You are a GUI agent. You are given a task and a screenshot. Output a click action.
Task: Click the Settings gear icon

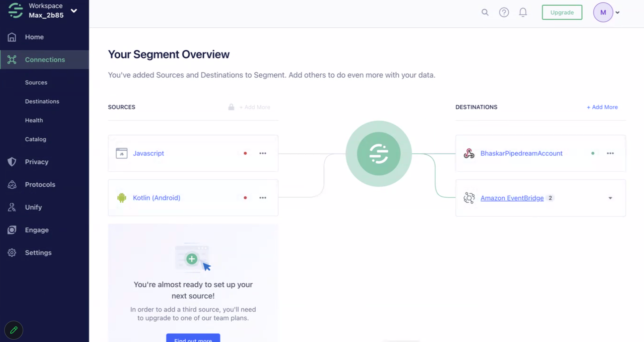click(12, 253)
